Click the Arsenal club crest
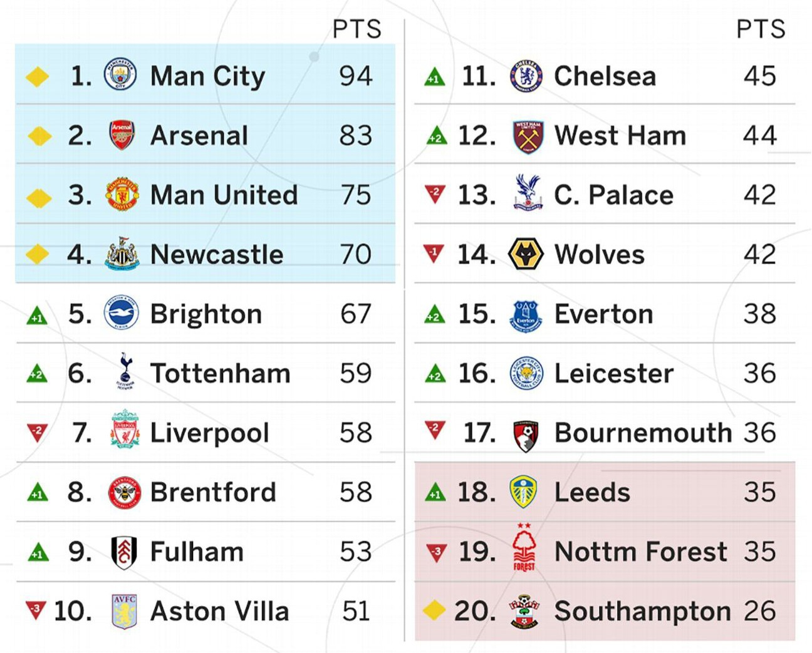The image size is (812, 653). 122,135
